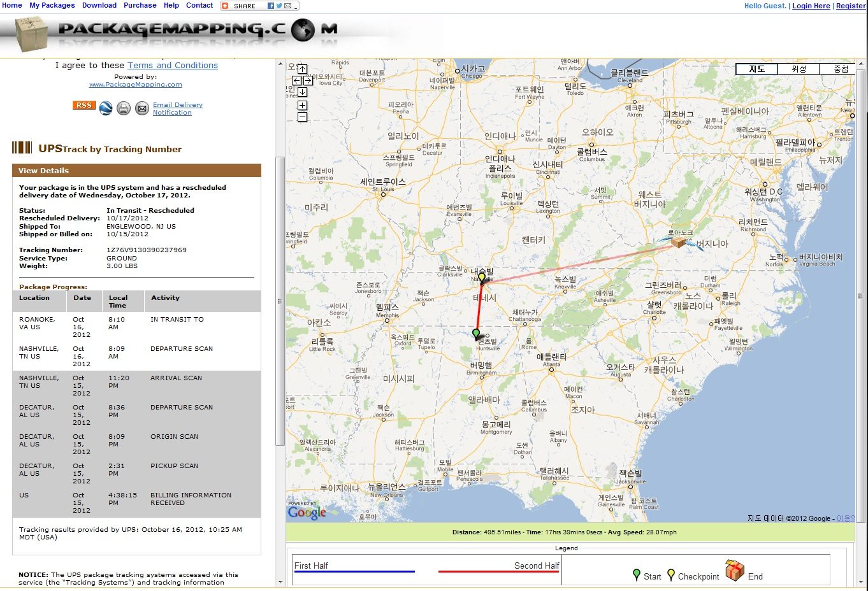
Task: Click the PICKUP SCAN activity entry
Action: 174,466
